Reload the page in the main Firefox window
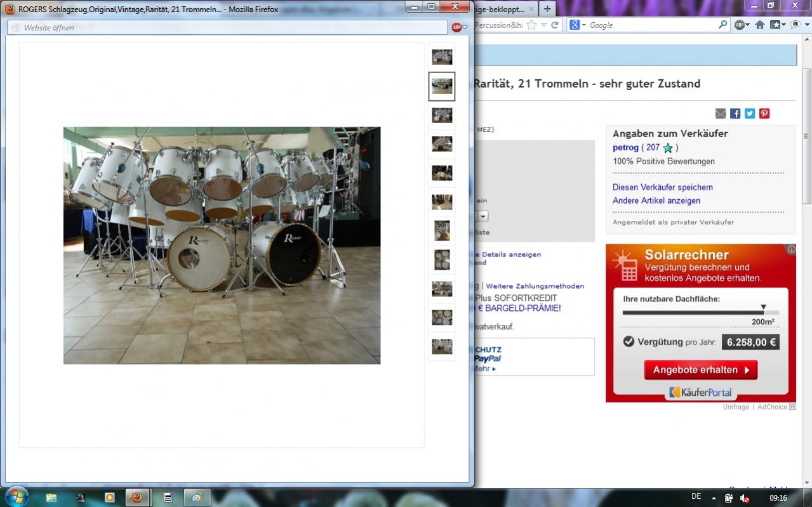Image resolution: width=812 pixels, height=507 pixels. (x=554, y=25)
